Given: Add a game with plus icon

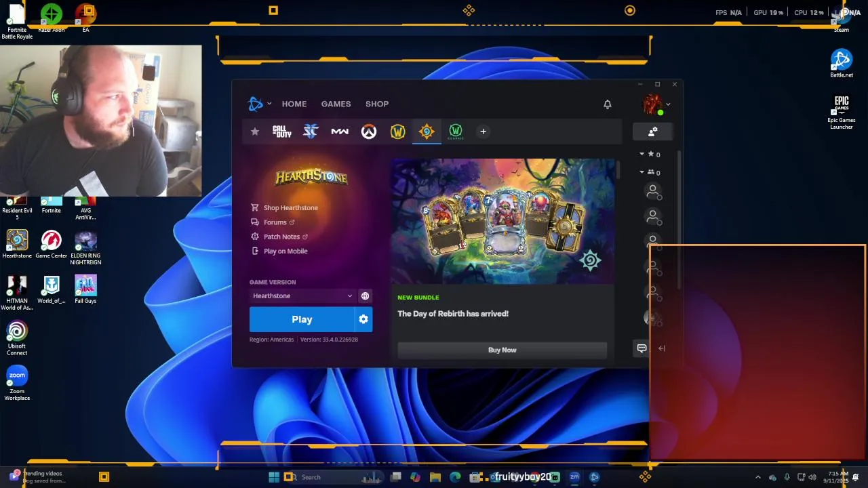Looking at the screenshot, I should click(483, 131).
